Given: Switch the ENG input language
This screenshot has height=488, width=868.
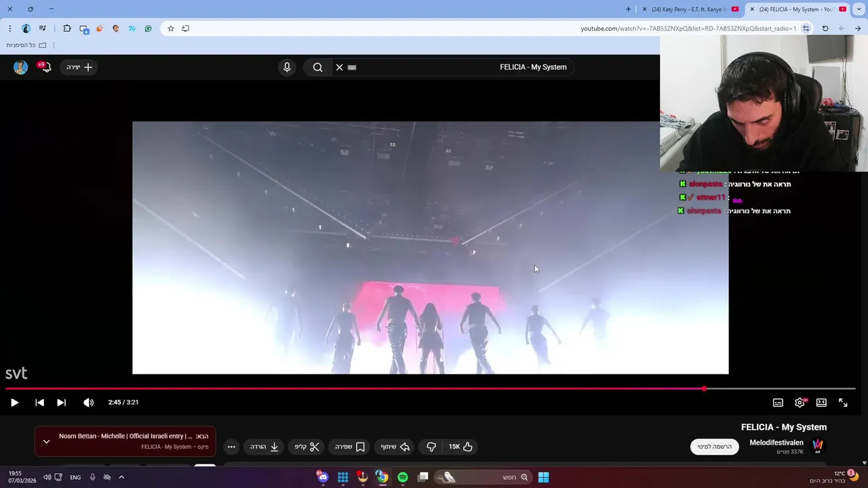Looking at the screenshot, I should (75, 477).
